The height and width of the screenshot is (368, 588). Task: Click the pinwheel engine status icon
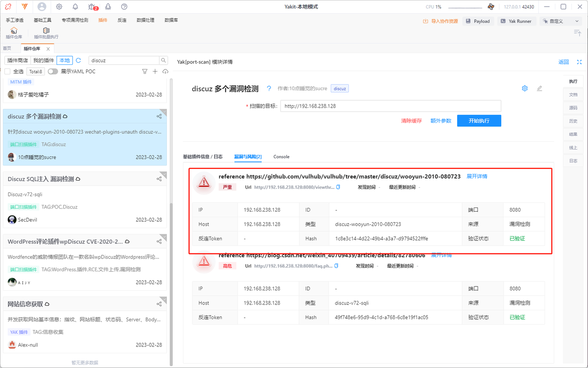point(491,6)
